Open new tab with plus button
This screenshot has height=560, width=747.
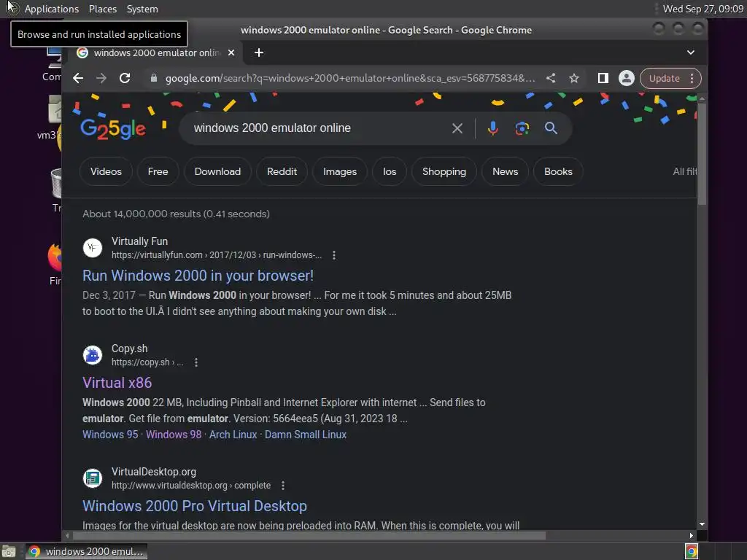pyautogui.click(x=259, y=52)
